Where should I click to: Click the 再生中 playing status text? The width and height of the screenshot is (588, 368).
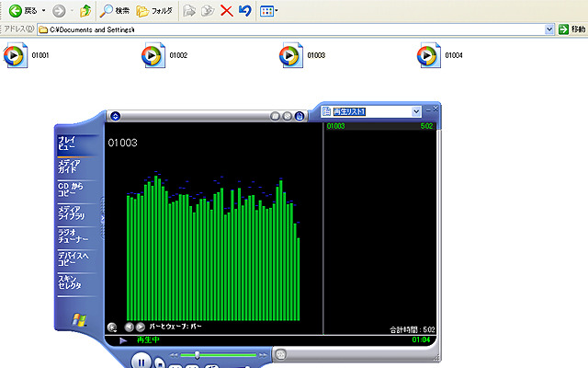(x=148, y=339)
